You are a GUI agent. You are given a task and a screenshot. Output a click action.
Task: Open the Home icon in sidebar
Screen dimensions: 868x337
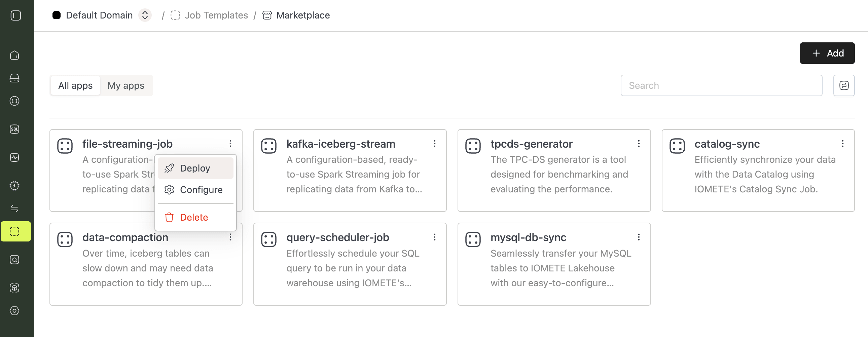point(14,55)
